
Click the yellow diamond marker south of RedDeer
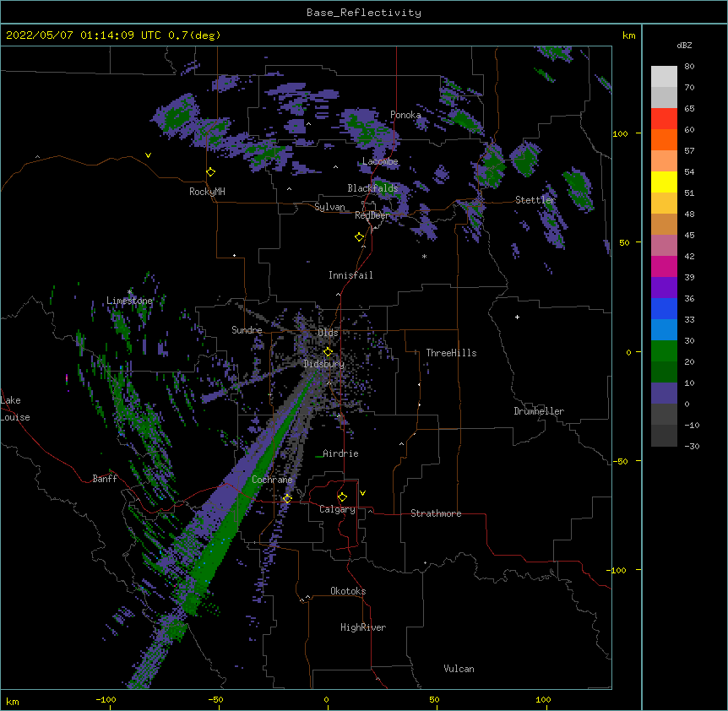[x=360, y=237]
